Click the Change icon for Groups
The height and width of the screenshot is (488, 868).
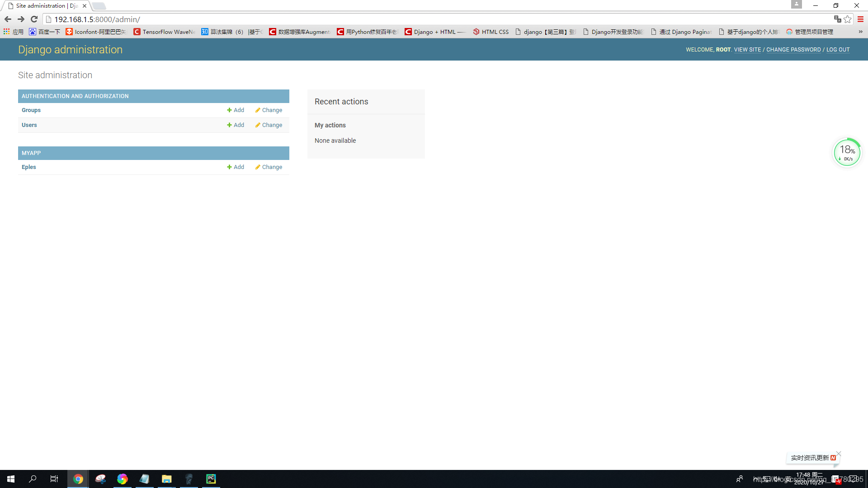tap(268, 110)
